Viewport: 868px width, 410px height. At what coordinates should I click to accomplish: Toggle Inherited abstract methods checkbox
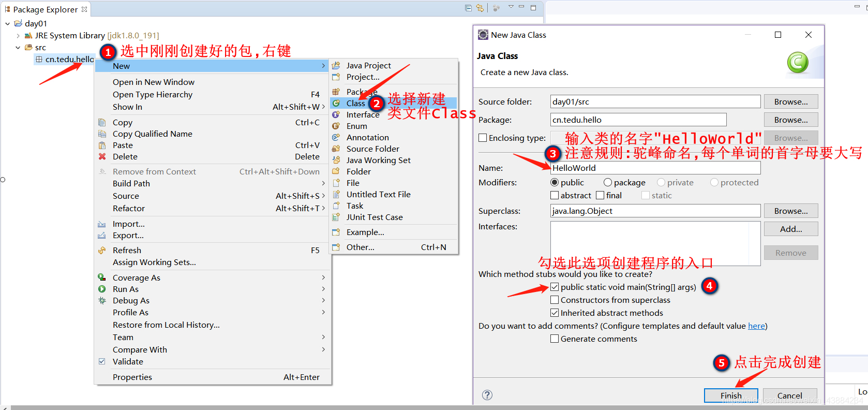point(555,313)
